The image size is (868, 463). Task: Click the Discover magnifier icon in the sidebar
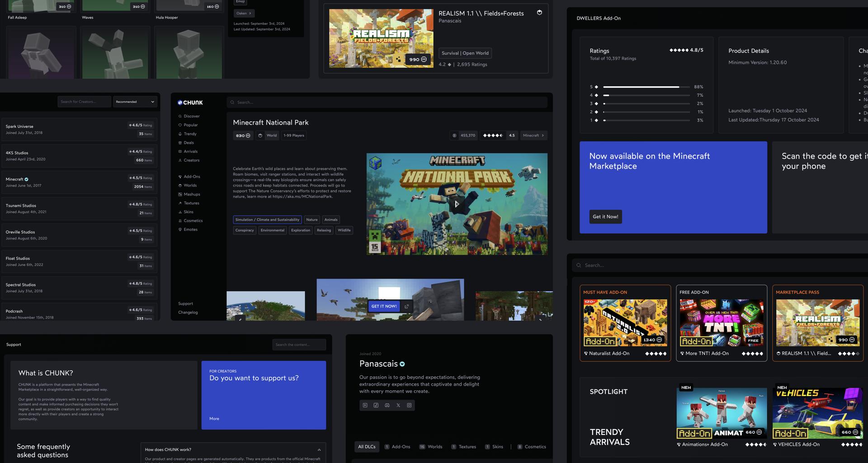tap(180, 116)
